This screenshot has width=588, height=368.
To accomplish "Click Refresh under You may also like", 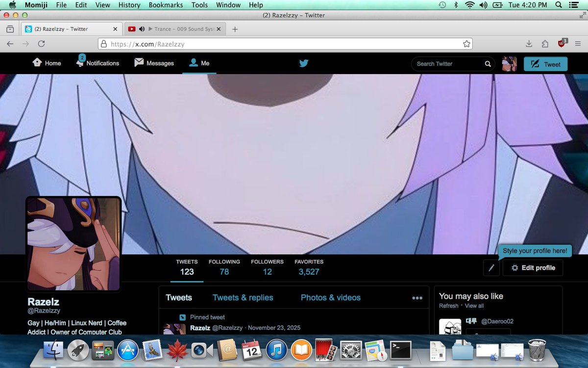I will tap(449, 306).
